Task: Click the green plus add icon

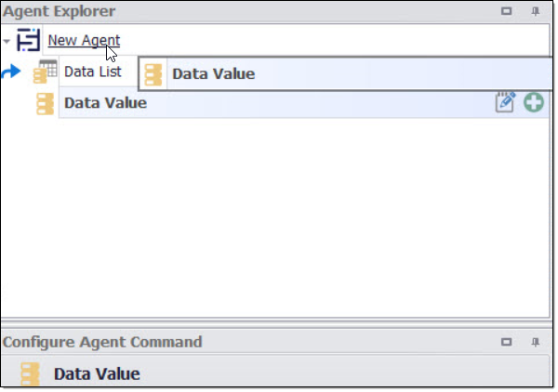Action: coord(533,103)
